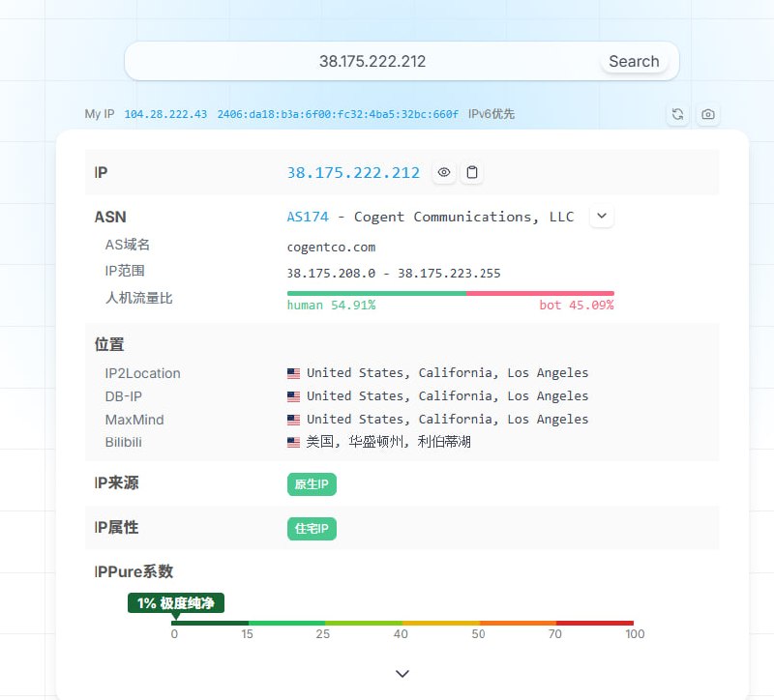Expand the ASN details dropdown chevron
This screenshot has height=700, width=774.
[x=602, y=216]
